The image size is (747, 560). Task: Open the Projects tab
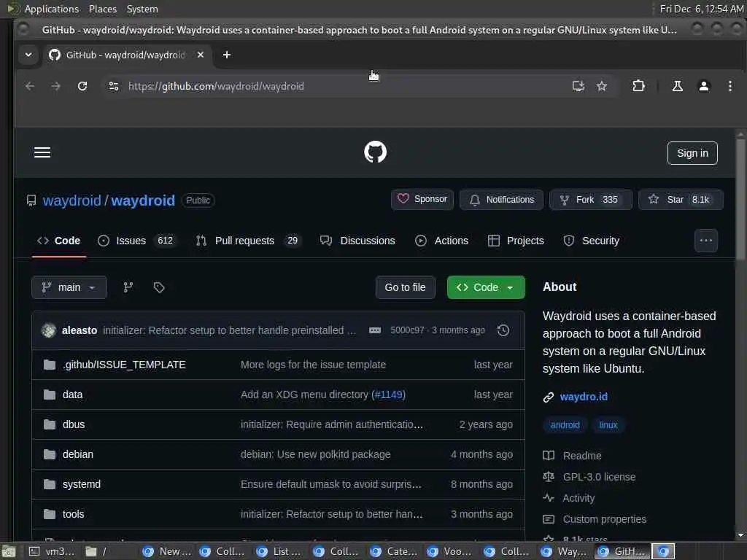[x=516, y=241]
